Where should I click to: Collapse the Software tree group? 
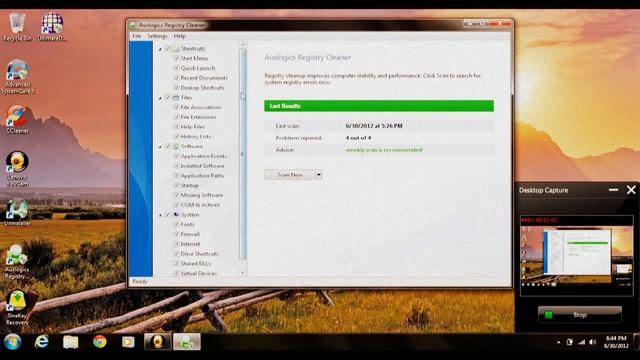160,147
